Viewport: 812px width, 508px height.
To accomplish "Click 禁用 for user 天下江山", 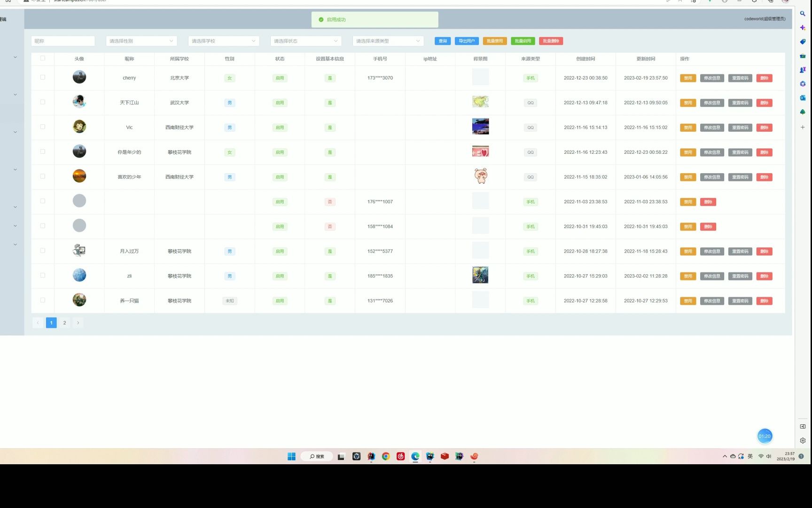I will tap(688, 103).
